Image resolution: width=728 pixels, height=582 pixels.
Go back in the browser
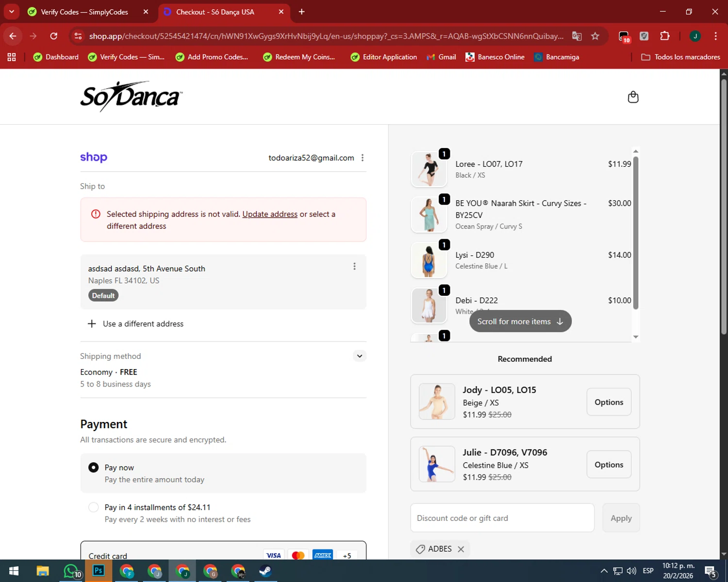tap(13, 36)
